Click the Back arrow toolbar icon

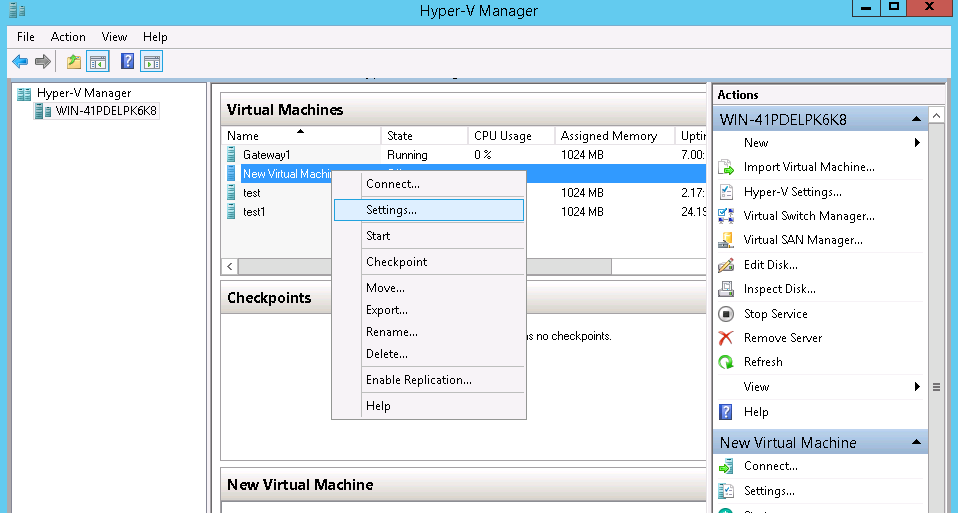(20, 62)
